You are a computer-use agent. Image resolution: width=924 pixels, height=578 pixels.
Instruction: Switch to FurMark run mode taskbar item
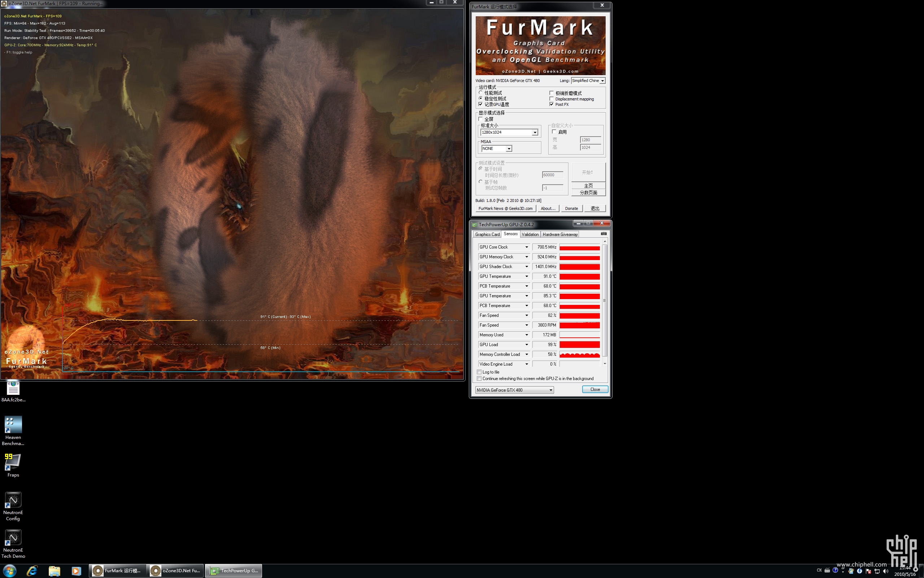tap(118, 571)
